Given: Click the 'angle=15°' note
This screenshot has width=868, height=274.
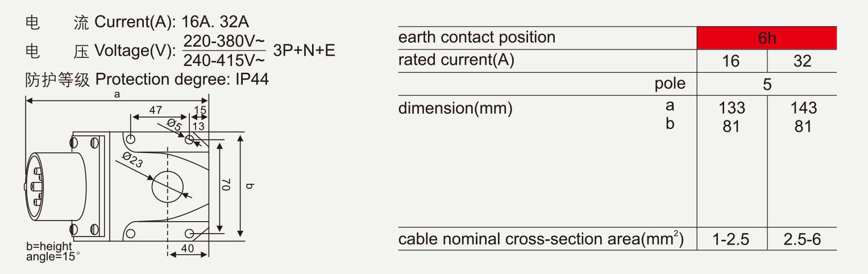Looking at the screenshot, I should click(x=53, y=256).
